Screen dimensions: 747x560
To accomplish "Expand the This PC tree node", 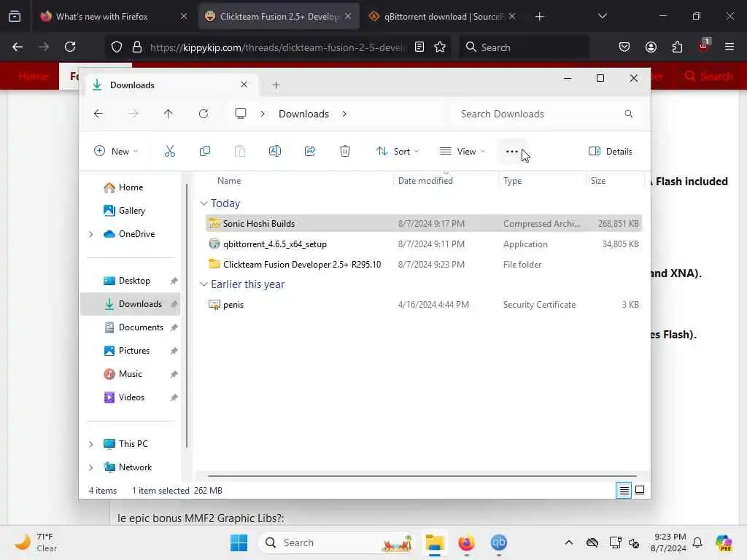I will (x=91, y=444).
